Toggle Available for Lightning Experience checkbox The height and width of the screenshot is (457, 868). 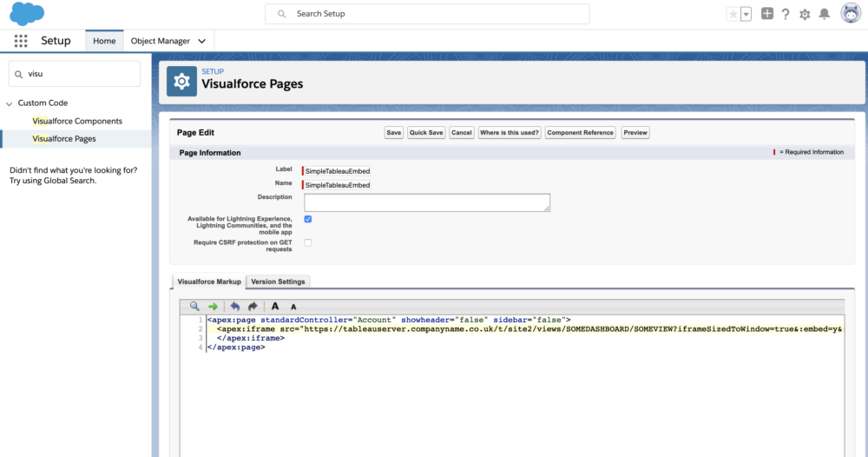[307, 219]
